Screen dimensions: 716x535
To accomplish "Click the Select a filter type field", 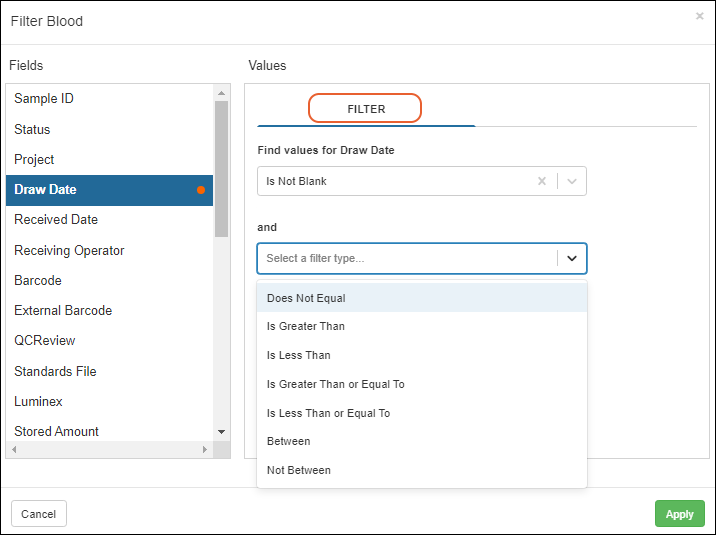I will (x=405, y=258).
